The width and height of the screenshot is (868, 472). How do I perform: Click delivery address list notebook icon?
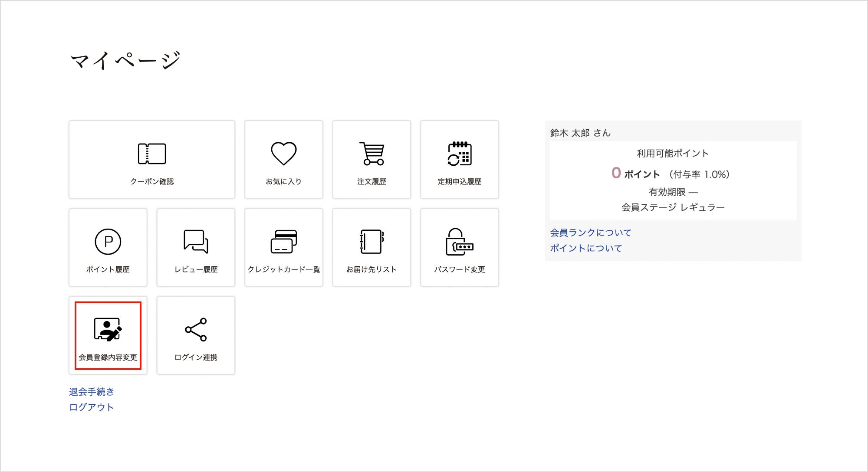(x=372, y=242)
